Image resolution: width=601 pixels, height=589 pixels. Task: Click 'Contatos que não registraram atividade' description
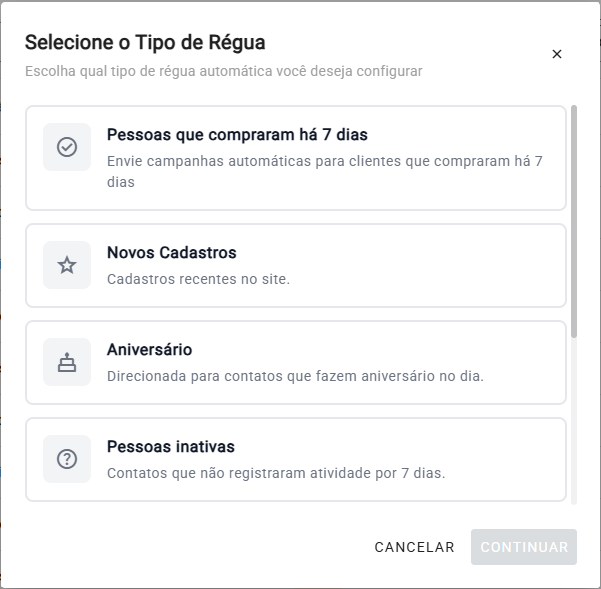point(275,473)
